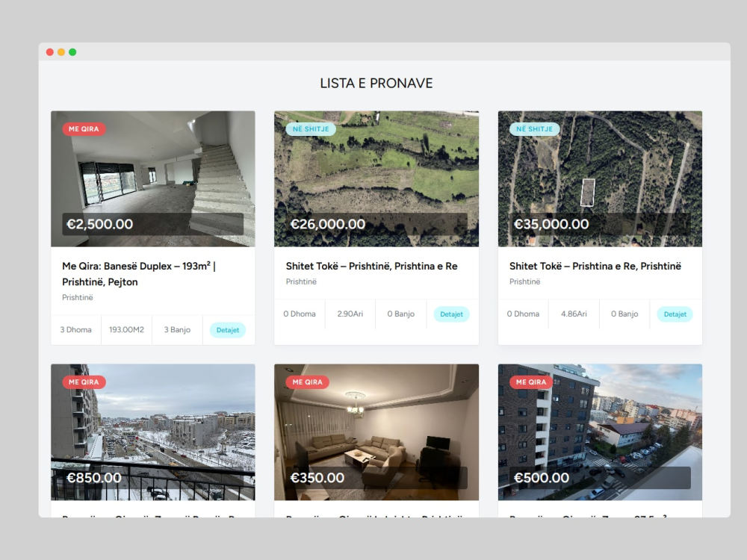The width and height of the screenshot is (747, 560).
Task: Open the aerial forest plot photo €35,000.00
Action: [600, 178]
